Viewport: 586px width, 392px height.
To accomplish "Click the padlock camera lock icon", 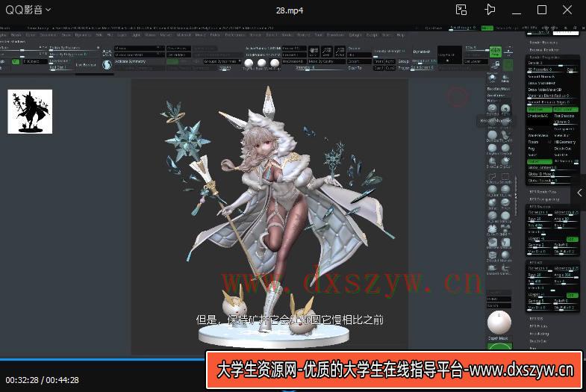I will [496, 64].
